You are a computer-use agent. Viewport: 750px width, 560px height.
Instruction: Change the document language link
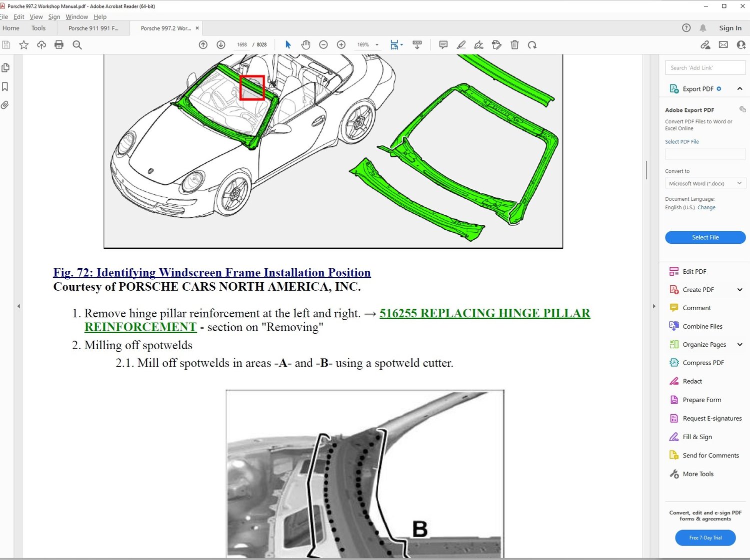coord(706,207)
